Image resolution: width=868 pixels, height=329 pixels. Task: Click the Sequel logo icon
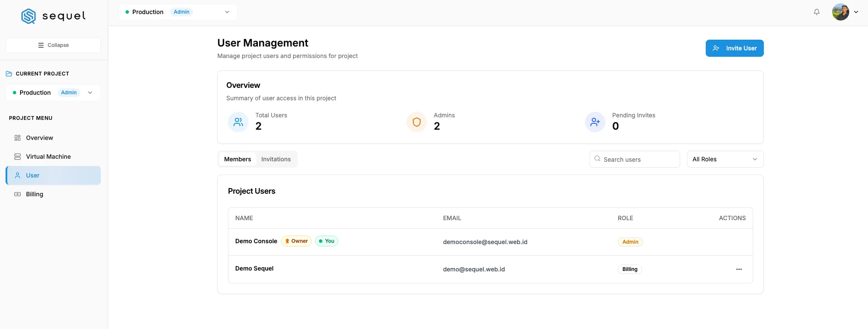(x=29, y=16)
